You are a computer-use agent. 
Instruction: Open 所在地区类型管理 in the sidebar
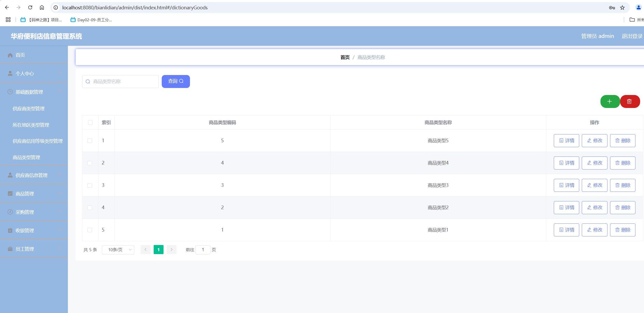point(31,125)
